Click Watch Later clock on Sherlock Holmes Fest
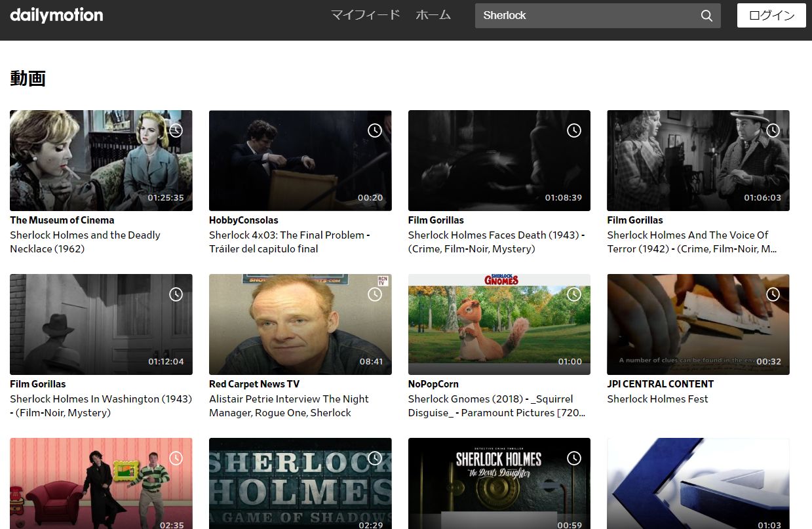Screen dimensions: 812x529 [773, 294]
